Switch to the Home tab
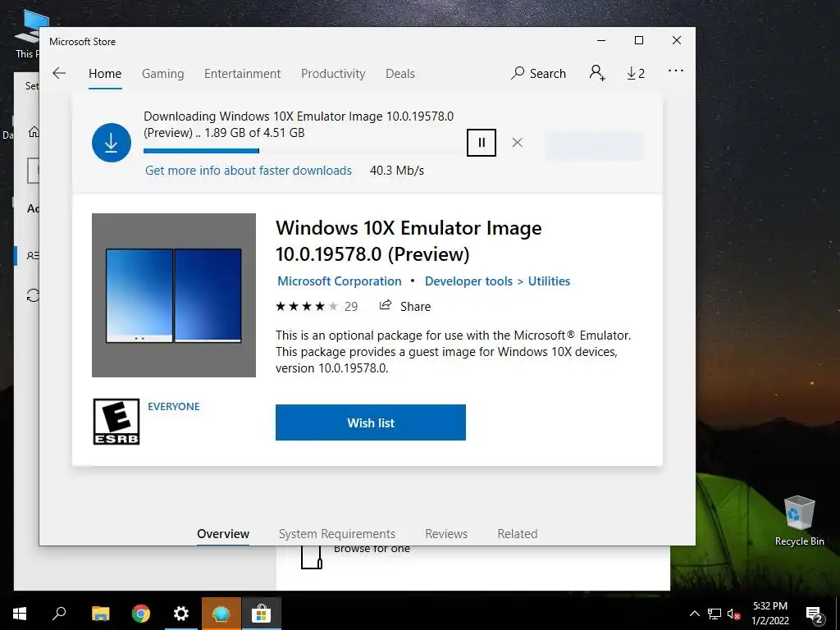Screen dimensions: 840x630 point(105,73)
